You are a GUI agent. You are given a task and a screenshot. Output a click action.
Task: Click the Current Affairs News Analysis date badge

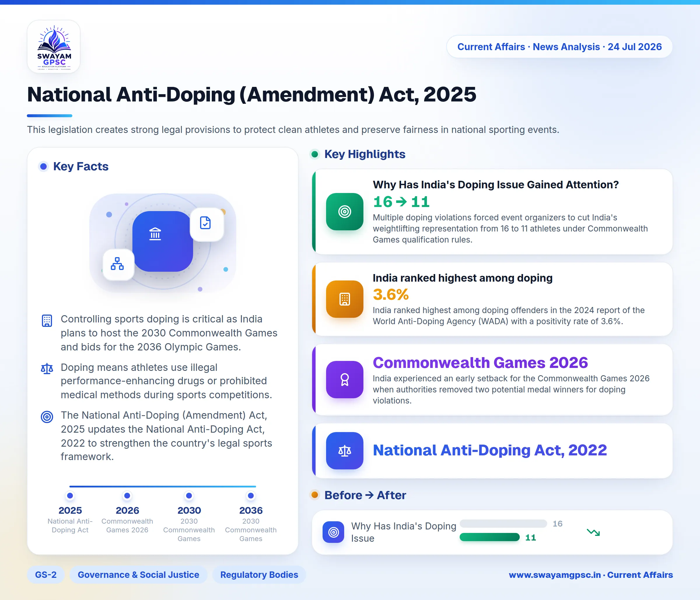click(x=559, y=47)
